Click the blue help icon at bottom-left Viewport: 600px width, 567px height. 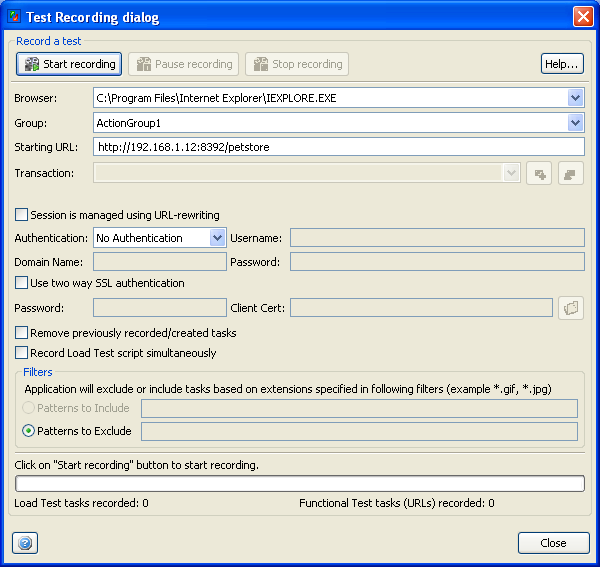25,543
